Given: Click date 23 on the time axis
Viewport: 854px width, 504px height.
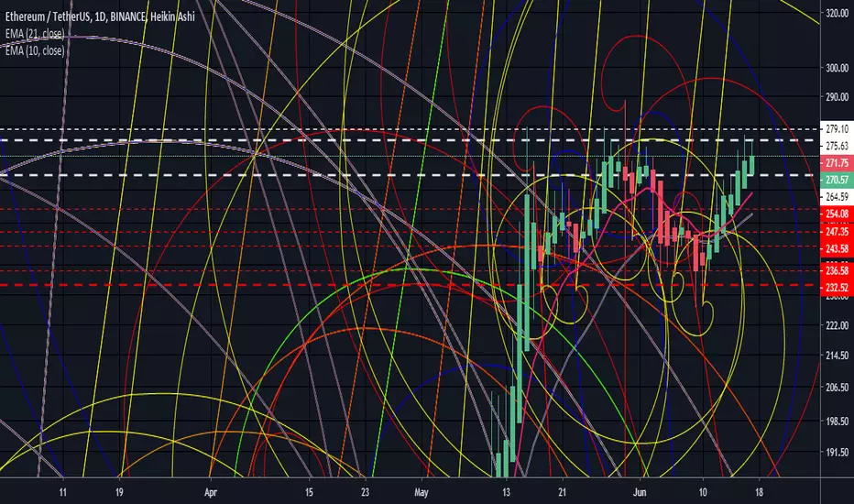Looking at the screenshot, I should pyautogui.click(x=365, y=493).
